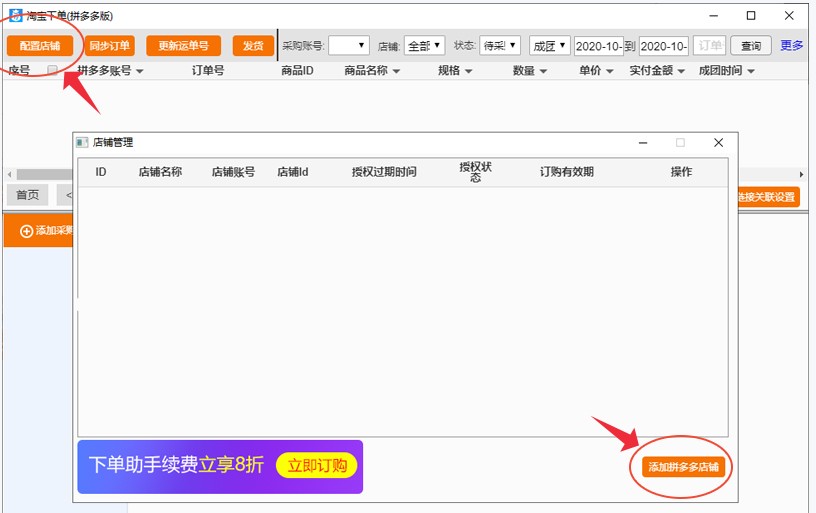Click the 店铺管理 dialog title icon
Image resolution: width=816 pixels, height=513 pixels.
82,143
